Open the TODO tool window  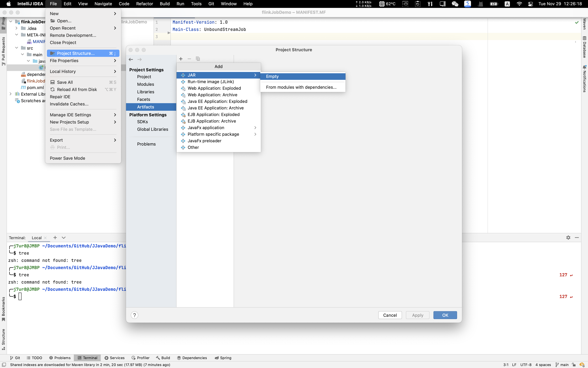click(34, 358)
